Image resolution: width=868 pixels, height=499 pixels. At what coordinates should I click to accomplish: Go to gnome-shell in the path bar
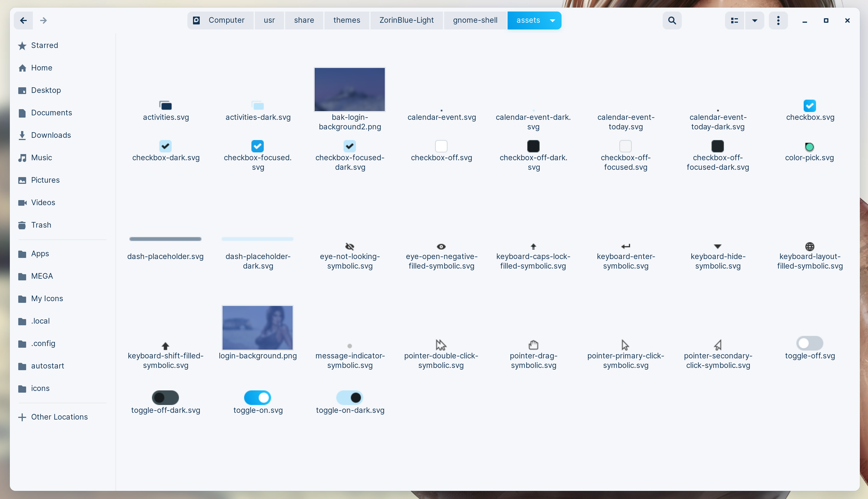pyautogui.click(x=475, y=20)
